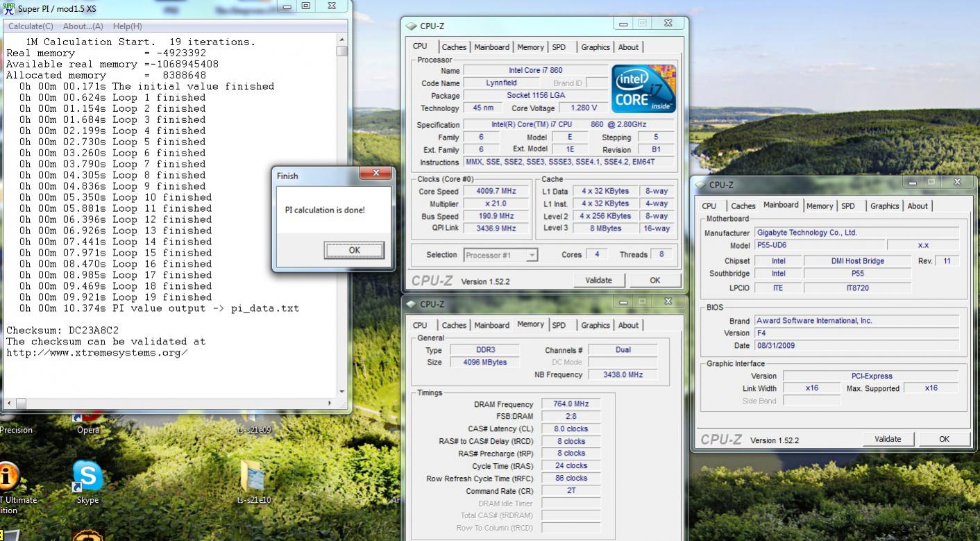The height and width of the screenshot is (541, 980).
Task: Click the title icon of the CPU-Z Memory window
Action: [x=411, y=304]
